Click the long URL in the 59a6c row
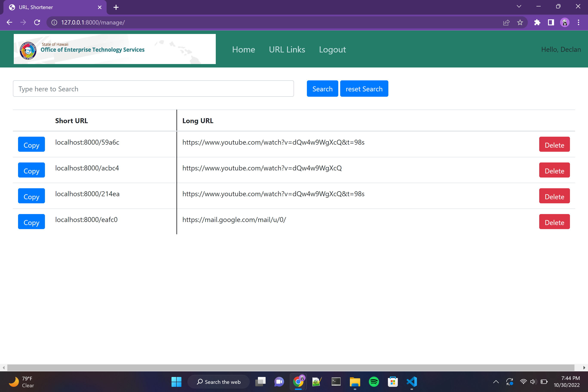588x392 pixels. coord(273,142)
